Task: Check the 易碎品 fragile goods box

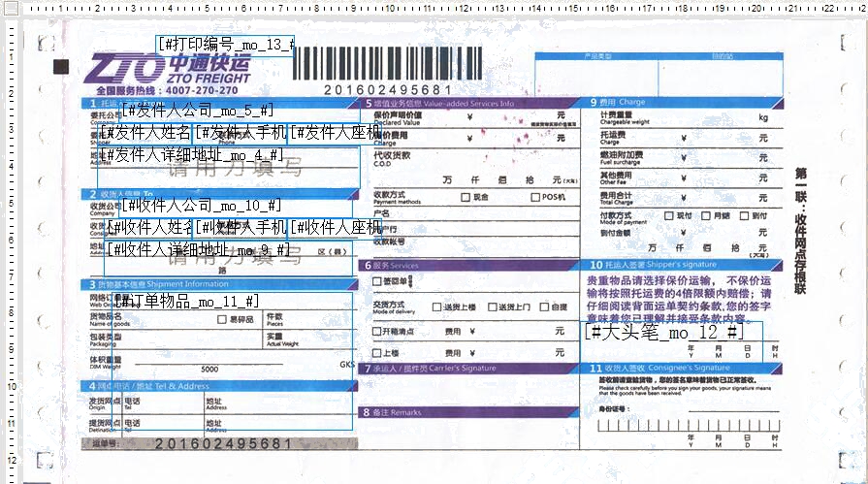Action: point(221,318)
